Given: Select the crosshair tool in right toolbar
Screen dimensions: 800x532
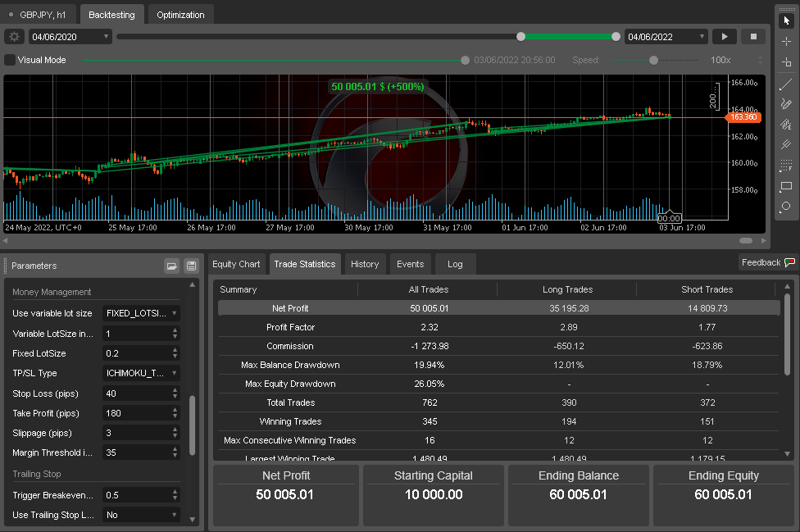Looking at the screenshot, I should coord(786,41).
